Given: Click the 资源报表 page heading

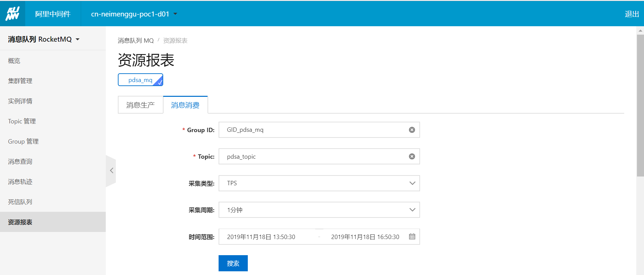Looking at the screenshot, I should 146,60.
